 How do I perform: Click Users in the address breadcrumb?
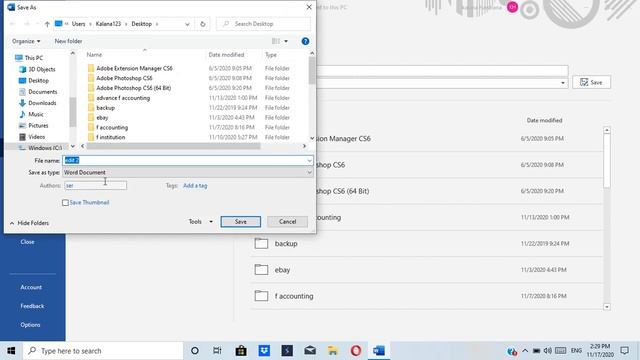click(x=78, y=24)
